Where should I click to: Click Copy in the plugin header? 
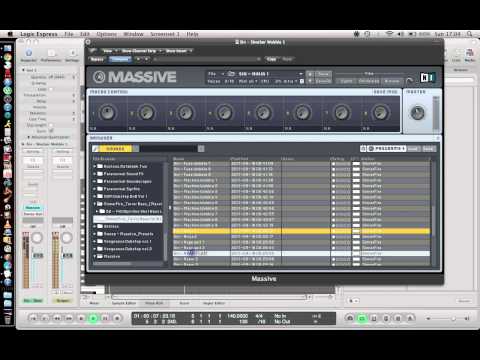click(272, 59)
